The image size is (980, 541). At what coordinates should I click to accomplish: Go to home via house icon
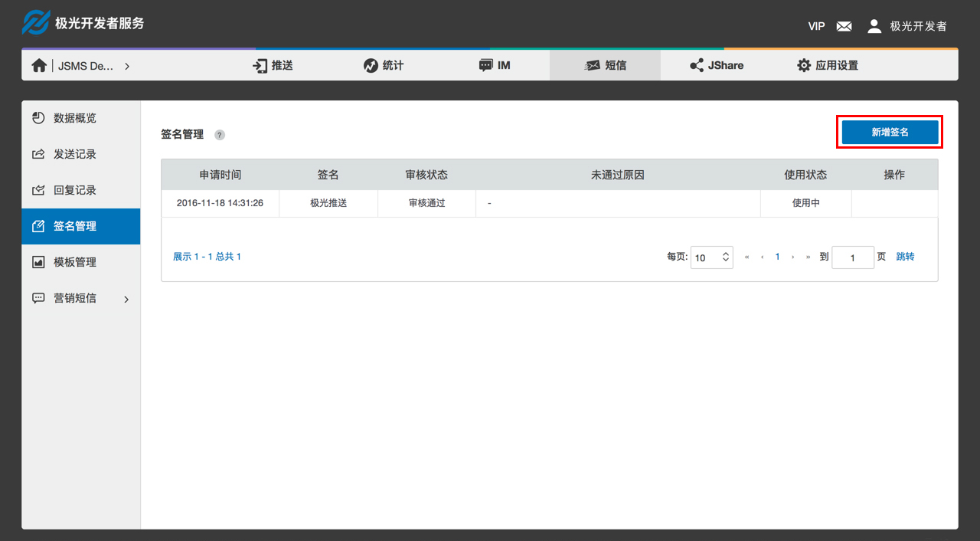pos(39,66)
